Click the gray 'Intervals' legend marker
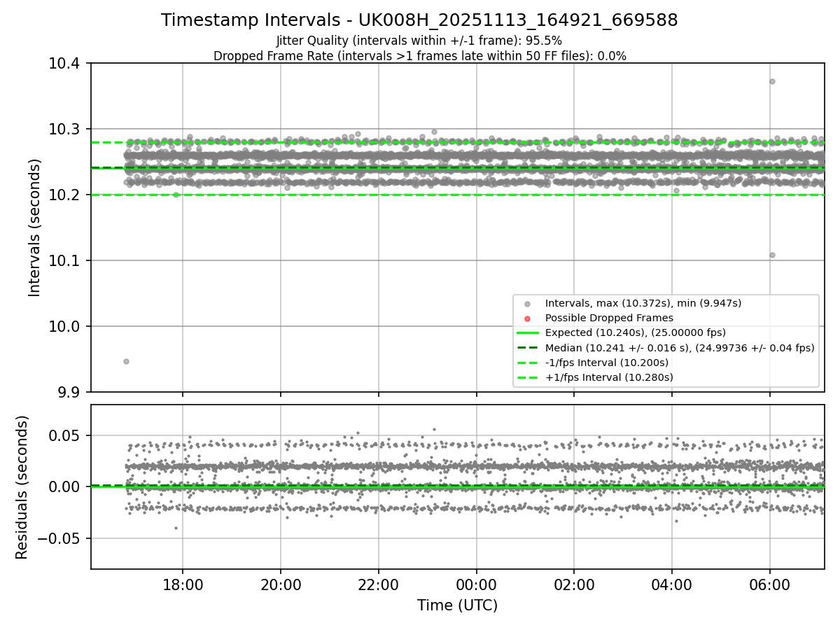This screenshot has width=840, height=630. click(x=527, y=304)
